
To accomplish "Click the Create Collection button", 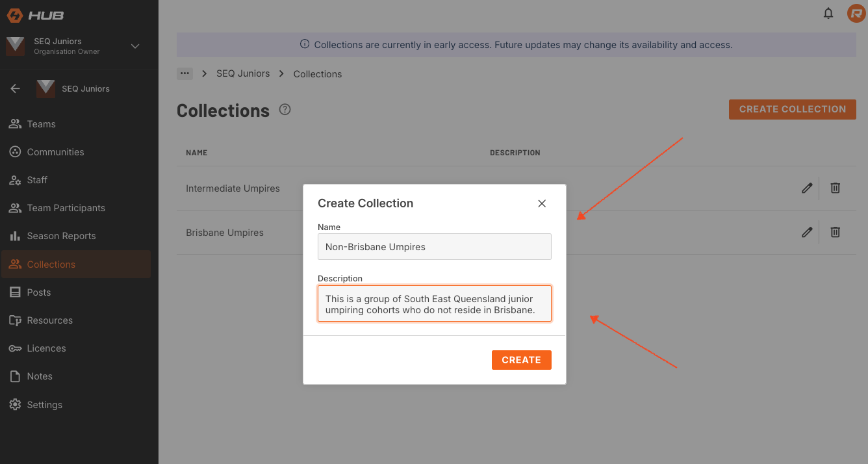I will (792, 109).
